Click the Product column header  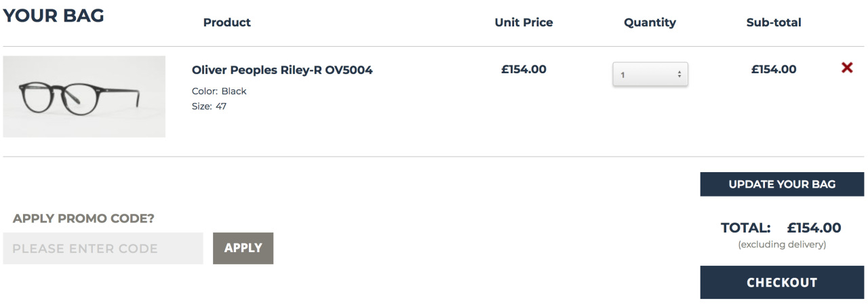[x=227, y=22]
